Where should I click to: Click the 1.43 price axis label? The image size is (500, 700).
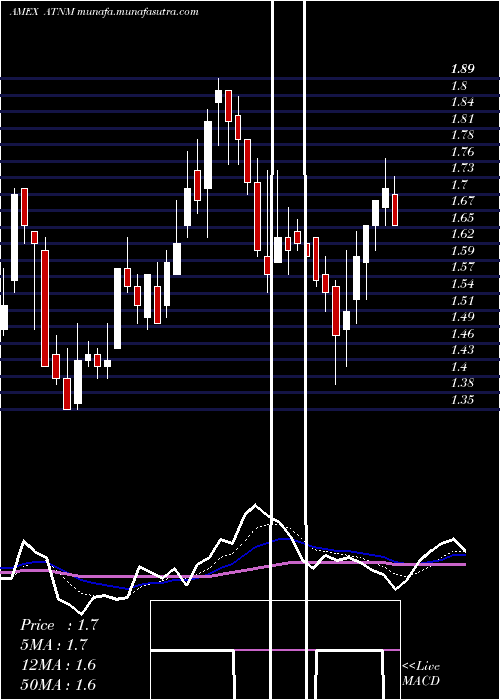tap(462, 350)
